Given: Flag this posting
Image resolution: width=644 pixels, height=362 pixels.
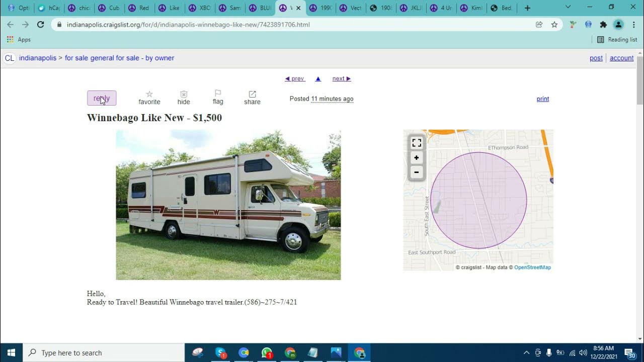Looking at the screenshot, I should coord(218,97).
